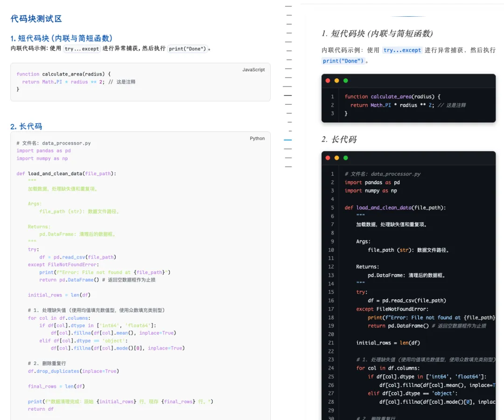Click except FileNotFoundError line in editor

coord(63,265)
